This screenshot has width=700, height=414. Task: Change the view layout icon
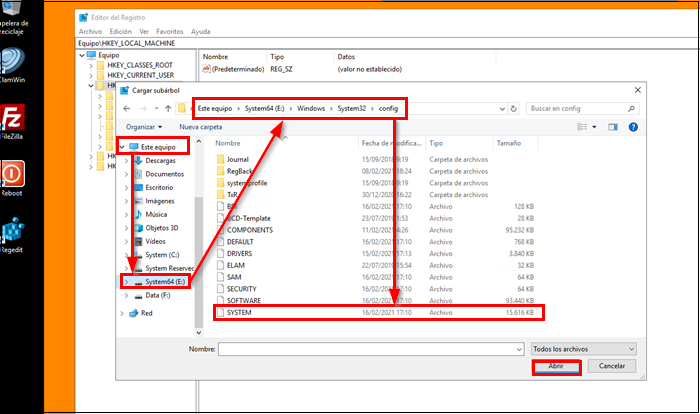click(582, 127)
